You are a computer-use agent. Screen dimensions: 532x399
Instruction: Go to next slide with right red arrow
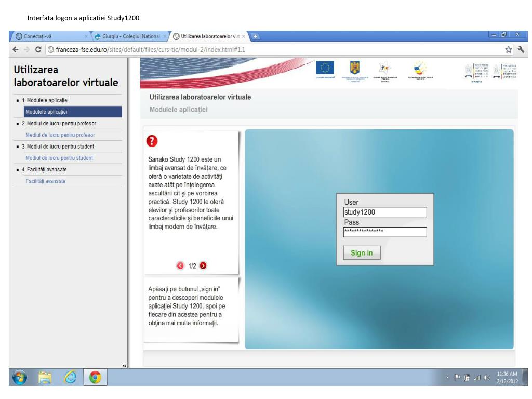[203, 265]
